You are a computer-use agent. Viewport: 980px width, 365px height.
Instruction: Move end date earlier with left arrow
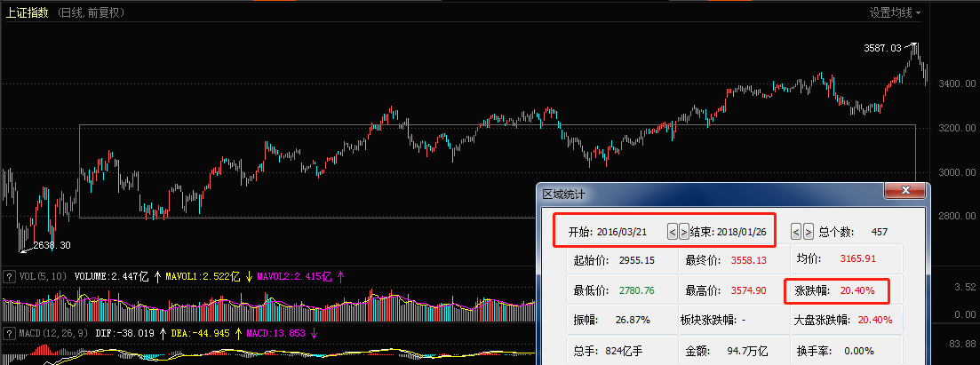[x=796, y=231]
